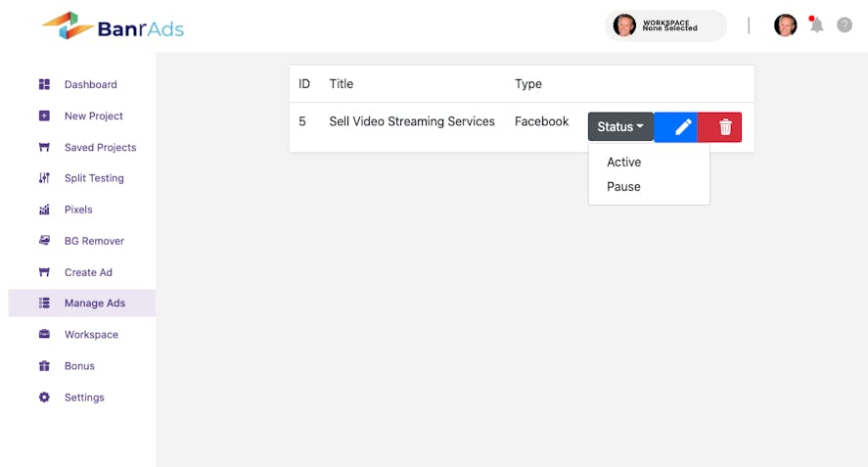Click the New Project plus icon
This screenshot has height=467, width=868.
[x=44, y=116]
